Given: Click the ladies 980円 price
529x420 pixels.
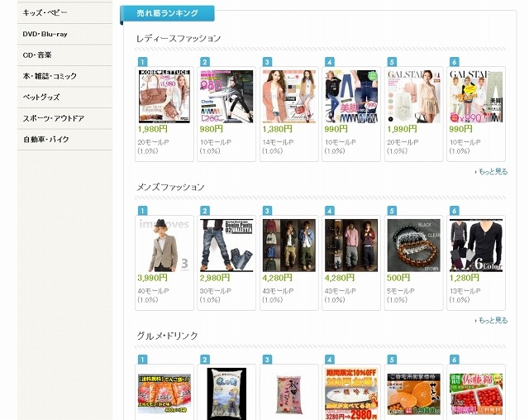Looking at the screenshot, I should pos(212,129).
